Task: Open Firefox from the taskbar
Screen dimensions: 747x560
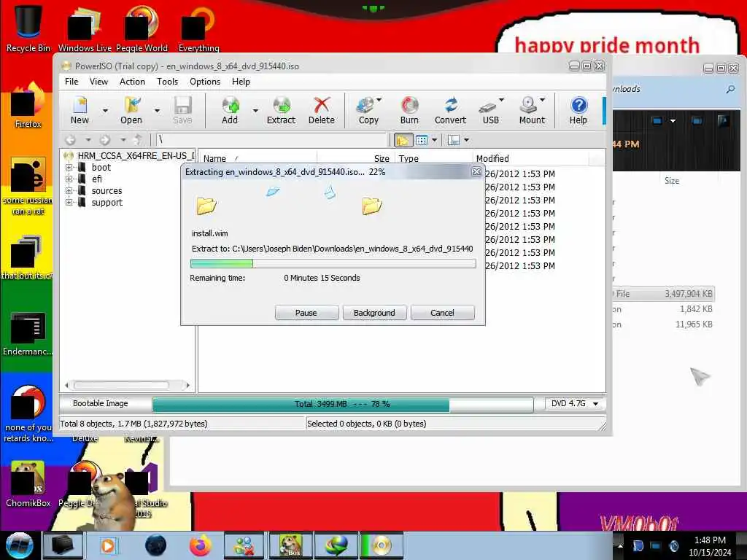Action: pos(201,545)
